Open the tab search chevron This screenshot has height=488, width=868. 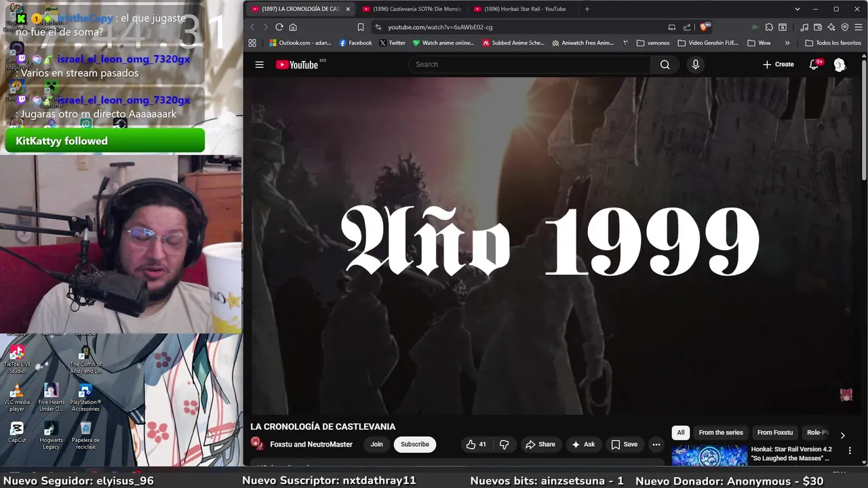coord(797,9)
